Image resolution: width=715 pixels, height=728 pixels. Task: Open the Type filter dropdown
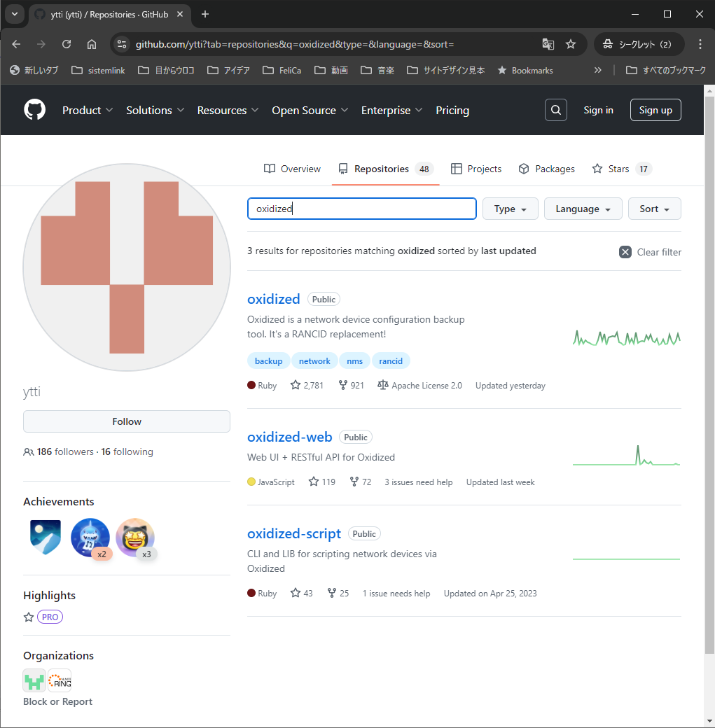coord(510,209)
